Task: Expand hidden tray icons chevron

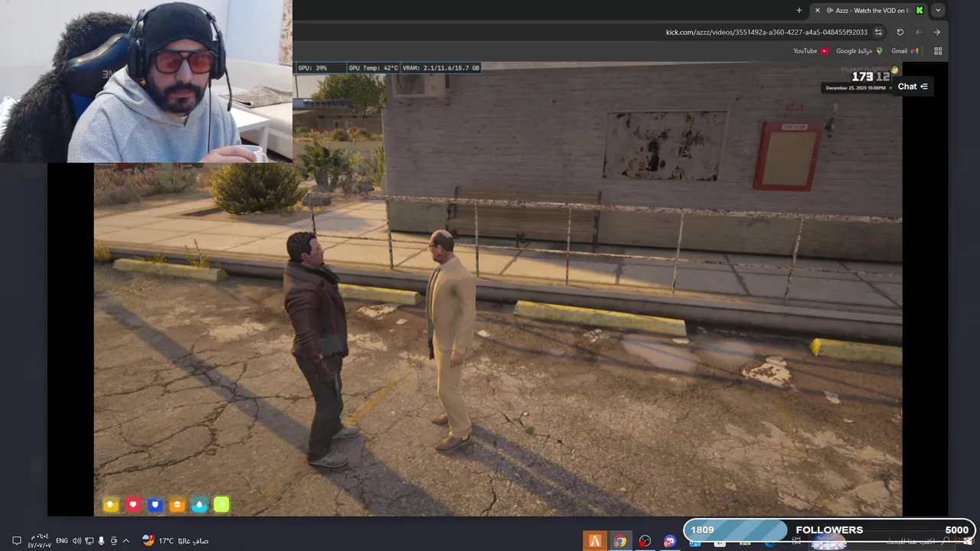Action: (126, 540)
